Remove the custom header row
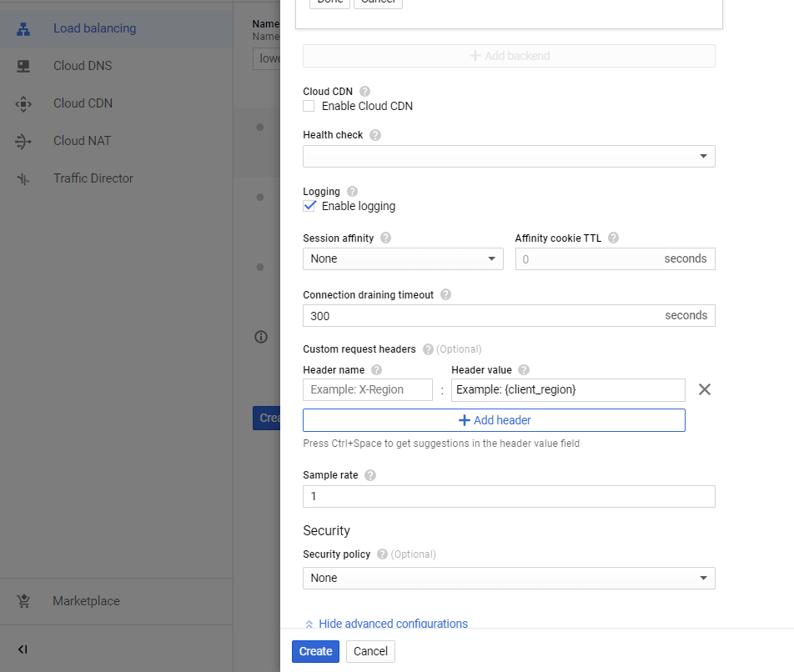This screenshot has width=794, height=672. 705,389
